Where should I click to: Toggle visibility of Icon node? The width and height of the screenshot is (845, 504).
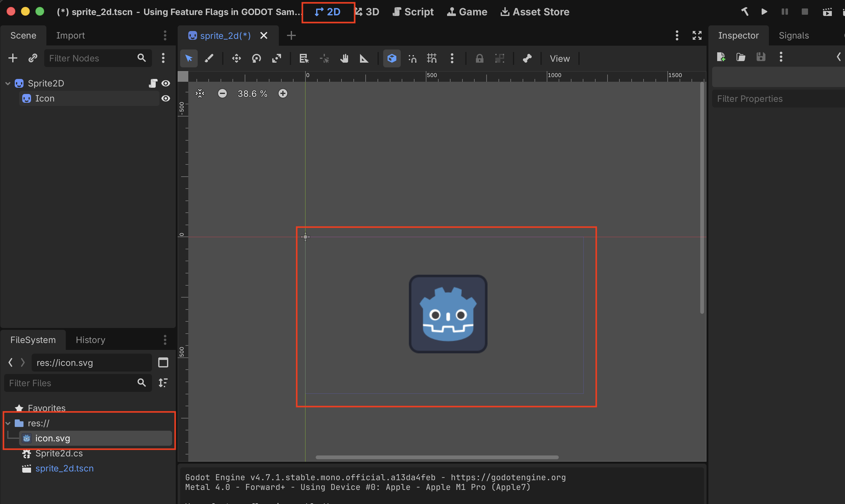(x=166, y=98)
